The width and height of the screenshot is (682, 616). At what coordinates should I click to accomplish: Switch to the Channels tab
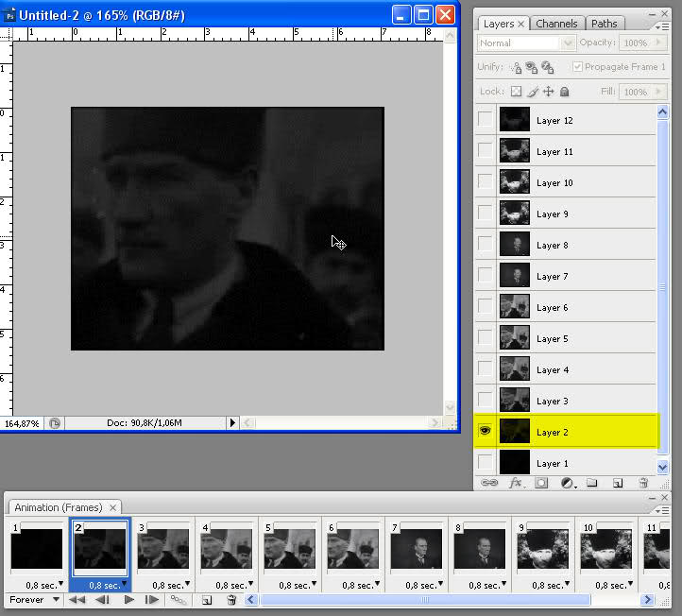tap(556, 24)
